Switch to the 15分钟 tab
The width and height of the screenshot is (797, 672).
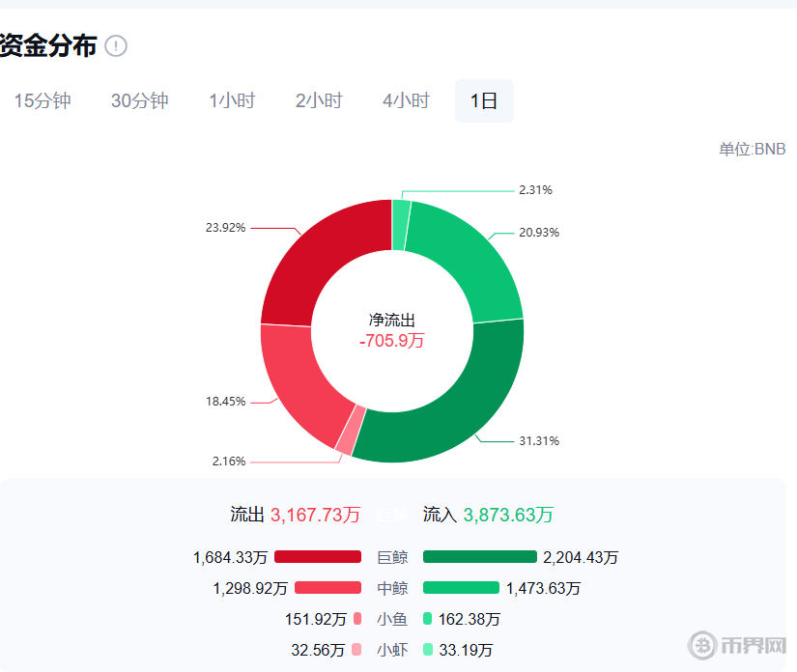[x=43, y=100]
